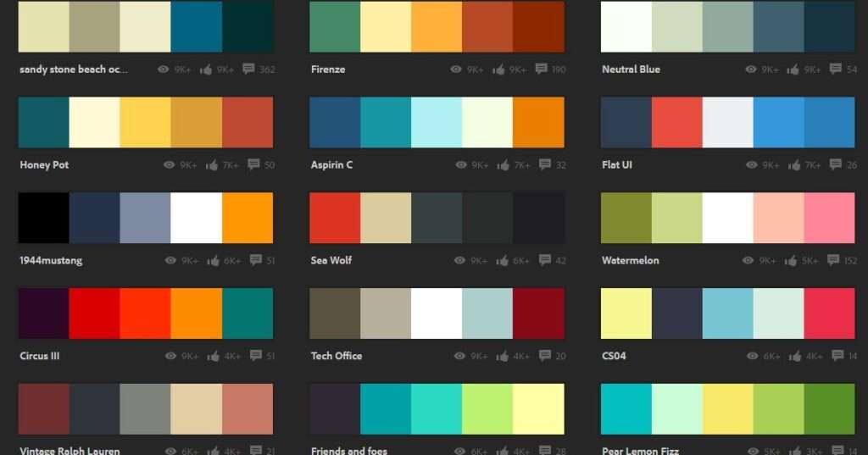Pick the teal swatch in Honey Pot palette
This screenshot has height=455, width=868.
point(44,122)
